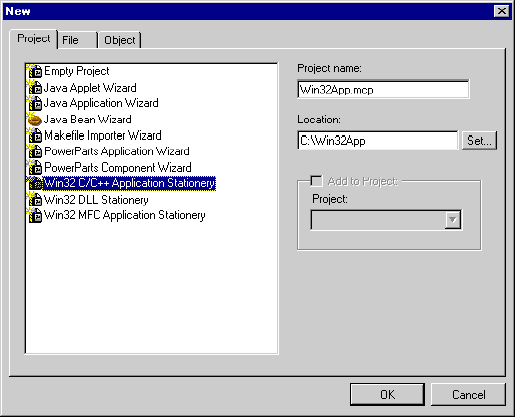The image size is (515, 417).
Task: Click the Makefile Importer Wizard icon
Action: [34, 135]
